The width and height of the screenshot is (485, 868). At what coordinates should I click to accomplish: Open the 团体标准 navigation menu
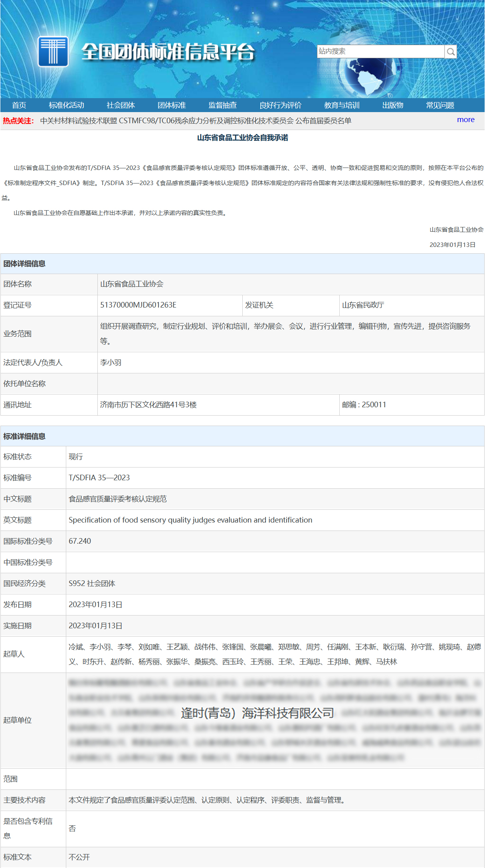(172, 105)
